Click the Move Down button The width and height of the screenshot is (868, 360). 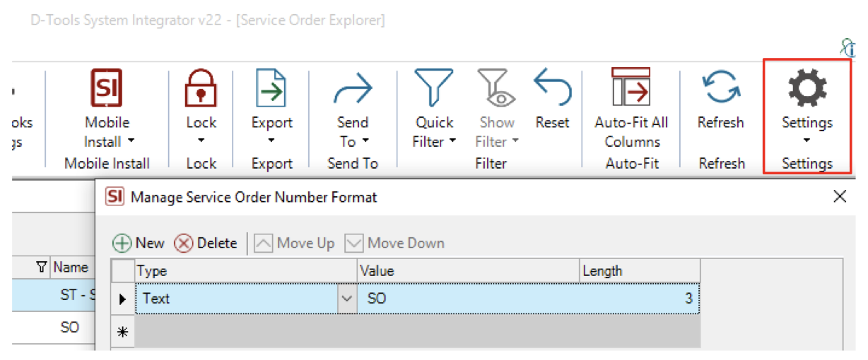(x=394, y=243)
